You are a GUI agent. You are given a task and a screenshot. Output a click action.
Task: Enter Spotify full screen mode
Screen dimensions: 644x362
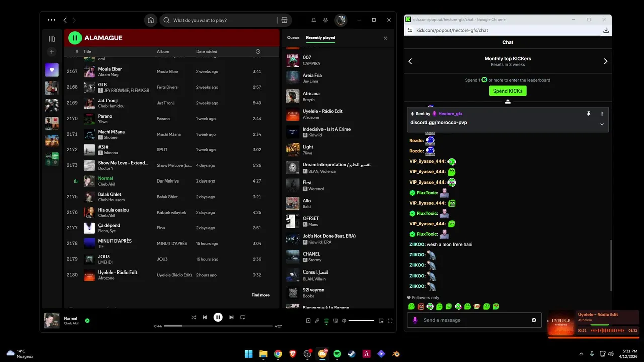pos(389,320)
